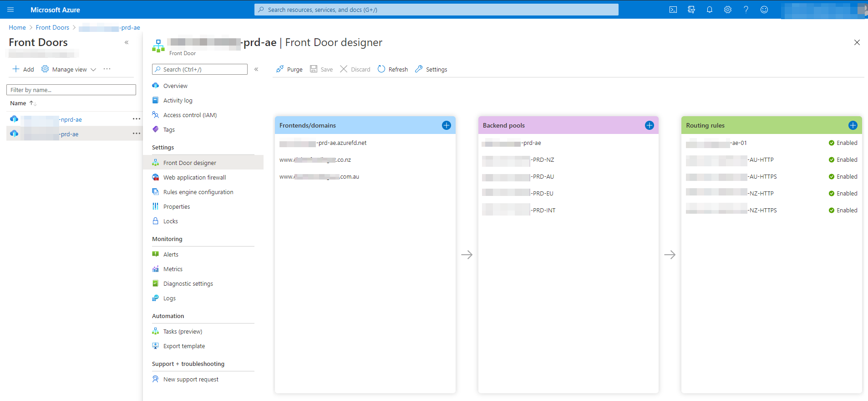This screenshot has width=868, height=401.
Task: Click the search resources box
Action: 436,10
